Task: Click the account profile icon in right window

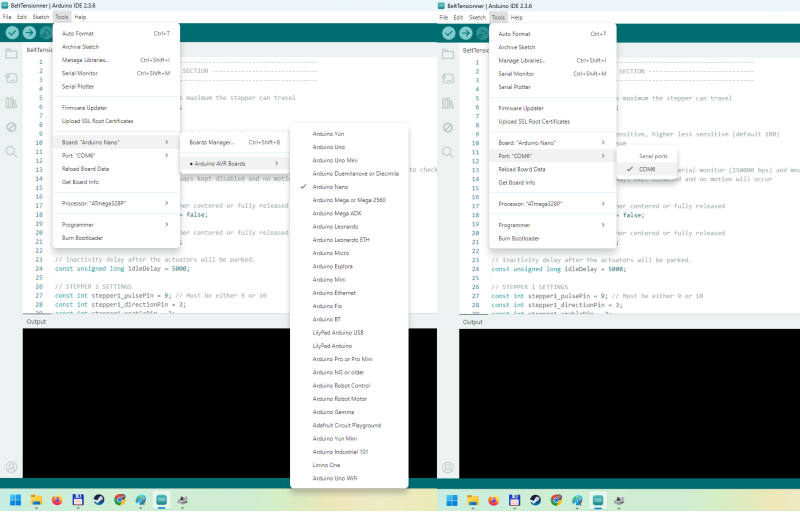Action: (x=448, y=467)
